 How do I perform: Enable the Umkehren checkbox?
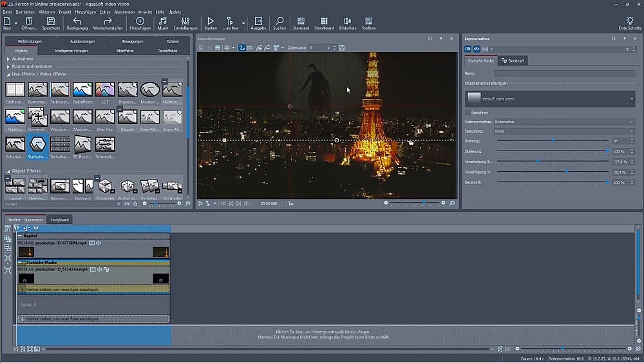coord(468,113)
